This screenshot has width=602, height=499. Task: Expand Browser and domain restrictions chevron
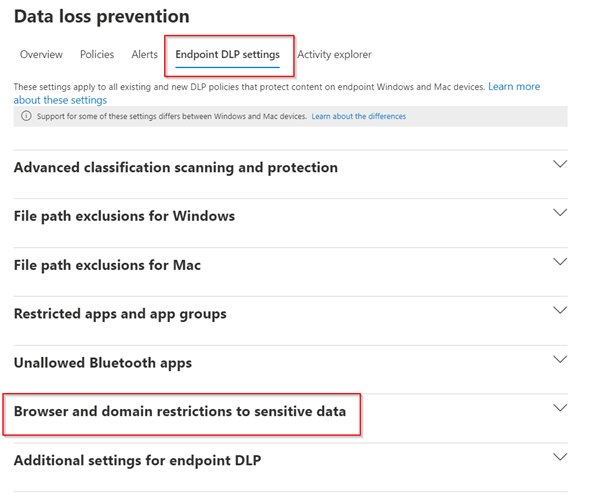point(560,408)
